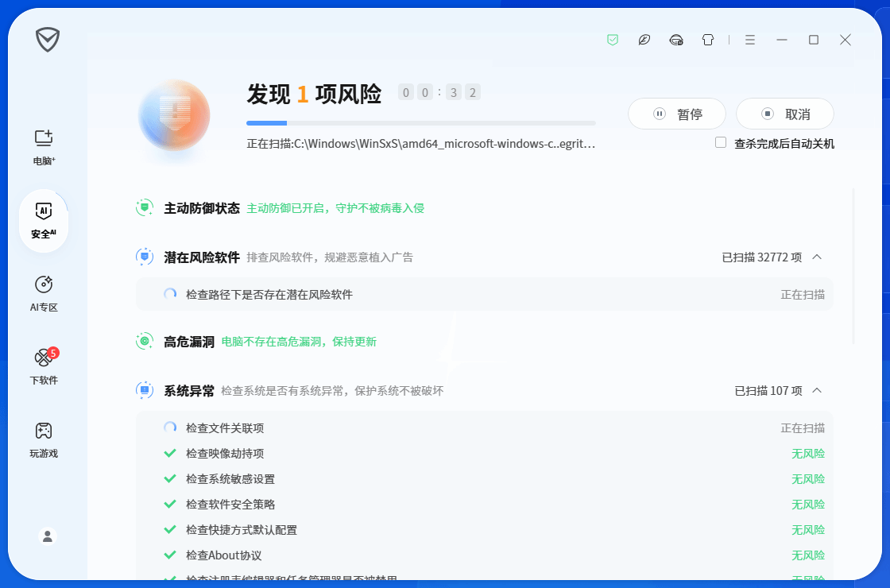Image resolution: width=890 pixels, height=588 pixels.
Task: Click 主动防御已开启，守护不被病毒入侵 status text
Action: [335, 208]
